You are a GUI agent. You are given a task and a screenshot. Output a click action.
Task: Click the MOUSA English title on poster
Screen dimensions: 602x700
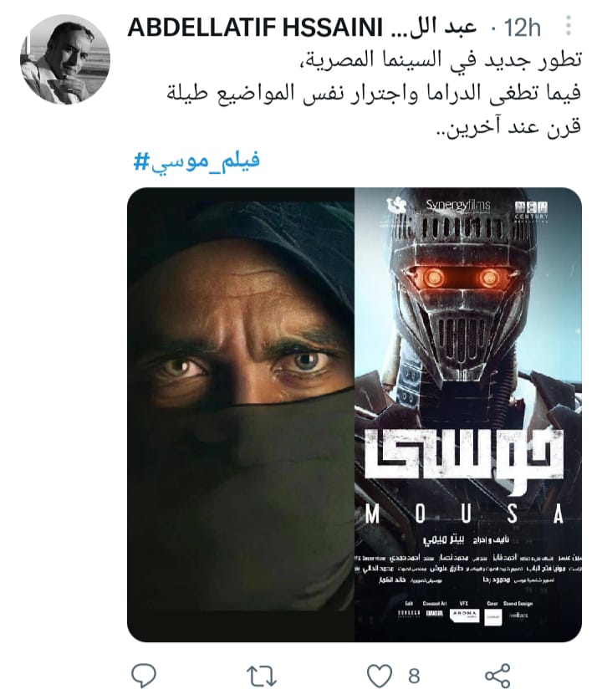point(464,514)
